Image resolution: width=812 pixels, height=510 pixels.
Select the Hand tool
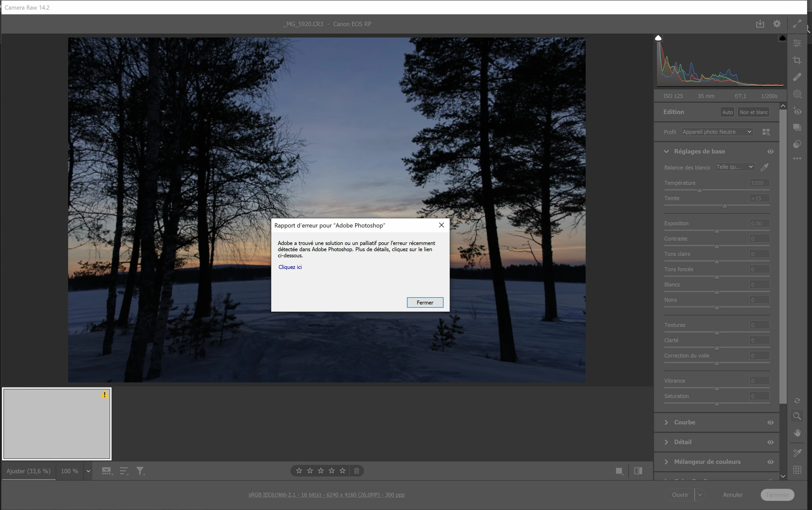pos(797,433)
